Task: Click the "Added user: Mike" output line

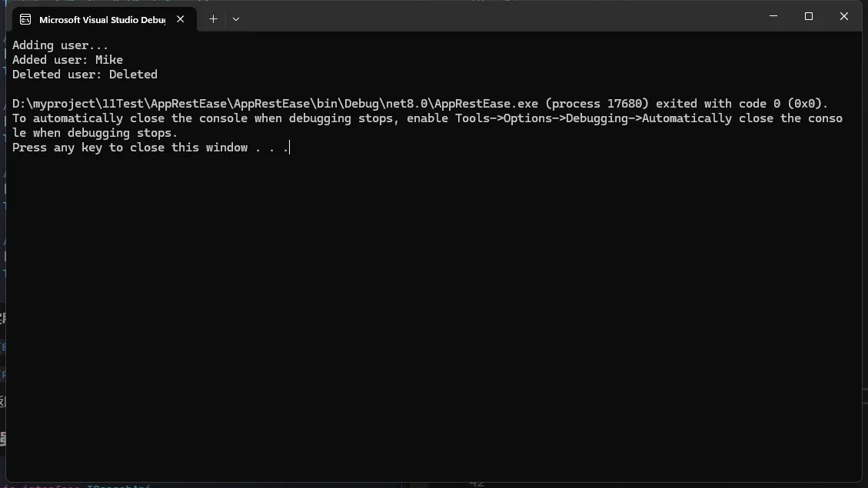Action: point(68,60)
